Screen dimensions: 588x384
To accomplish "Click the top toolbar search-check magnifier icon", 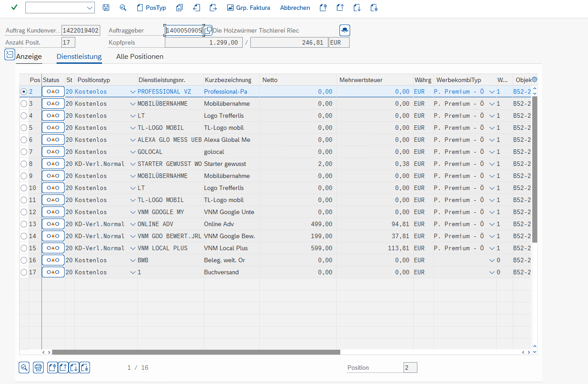I will tap(123, 8).
